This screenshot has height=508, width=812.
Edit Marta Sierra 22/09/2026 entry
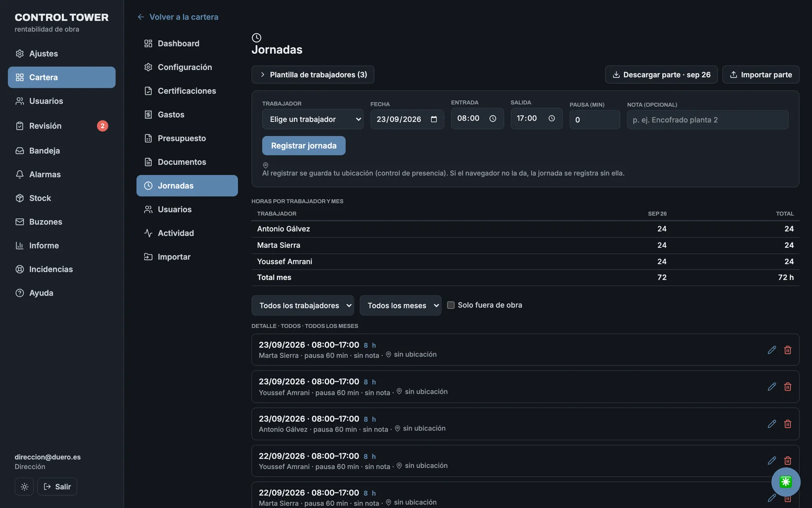772,498
